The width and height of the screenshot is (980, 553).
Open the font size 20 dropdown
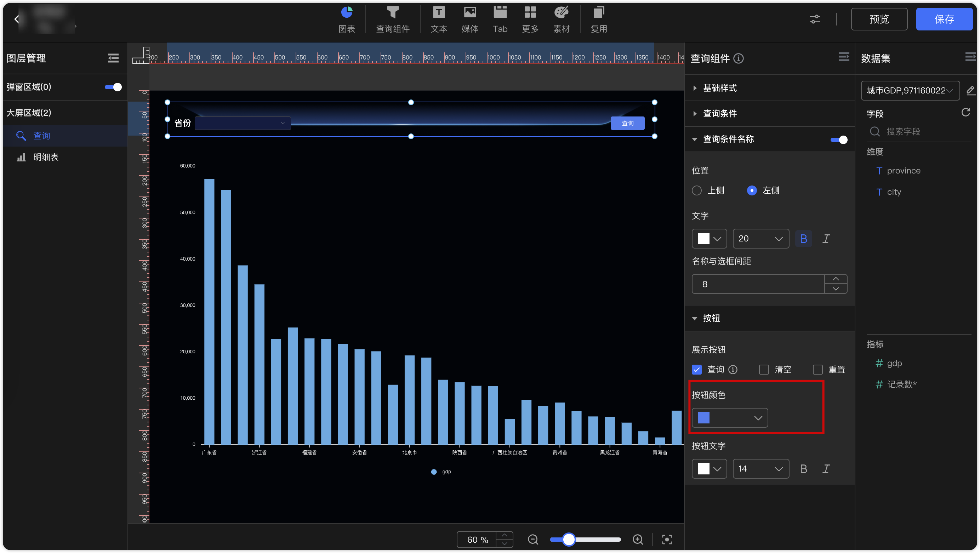pos(760,239)
